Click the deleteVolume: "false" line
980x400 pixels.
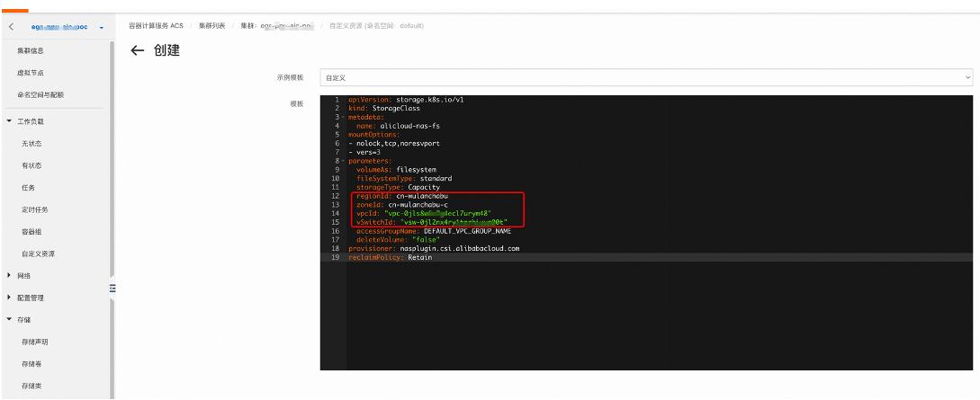(398, 240)
